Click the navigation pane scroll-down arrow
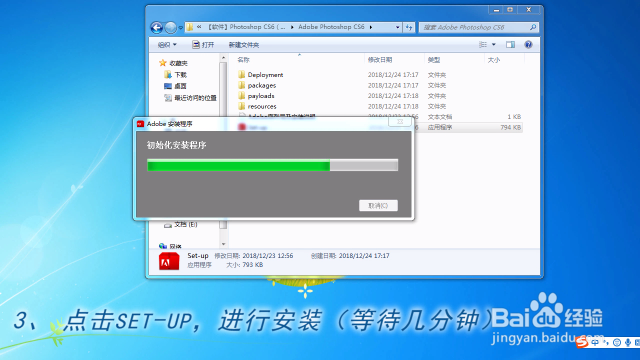 coord(223,244)
